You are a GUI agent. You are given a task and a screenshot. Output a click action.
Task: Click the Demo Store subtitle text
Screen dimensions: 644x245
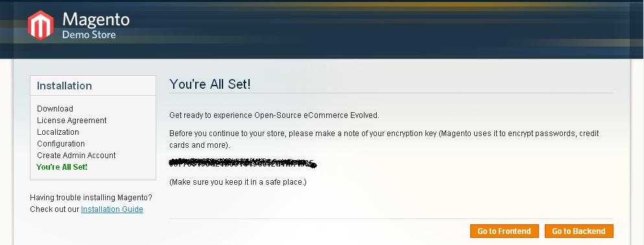(x=89, y=34)
